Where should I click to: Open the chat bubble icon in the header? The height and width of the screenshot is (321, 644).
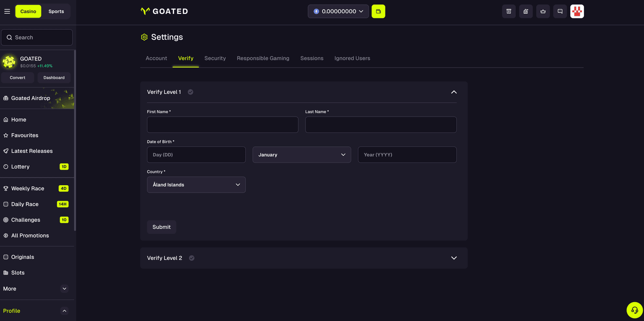click(560, 11)
